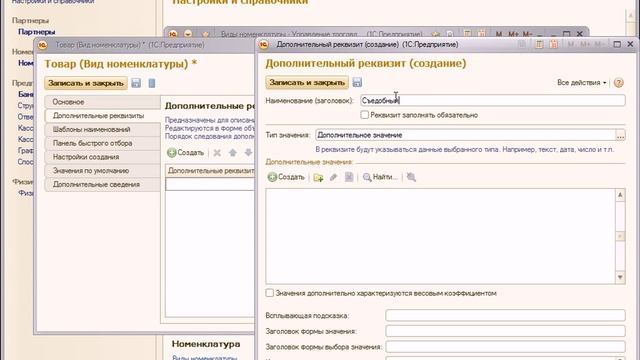
Task: Open the Значения по умолчанию tab
Action: (102, 171)
